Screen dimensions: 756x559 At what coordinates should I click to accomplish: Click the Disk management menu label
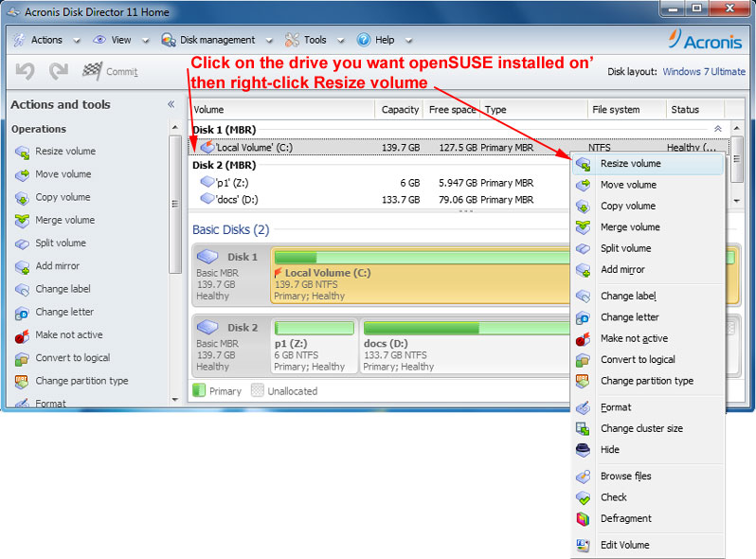pyautogui.click(x=218, y=40)
